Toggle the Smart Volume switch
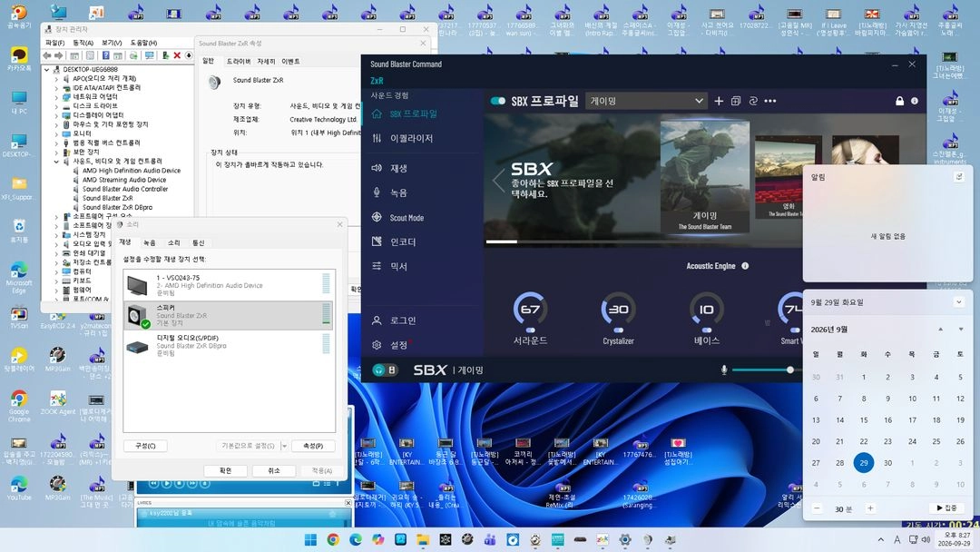Screen dimensions: 980x552 coord(794,330)
